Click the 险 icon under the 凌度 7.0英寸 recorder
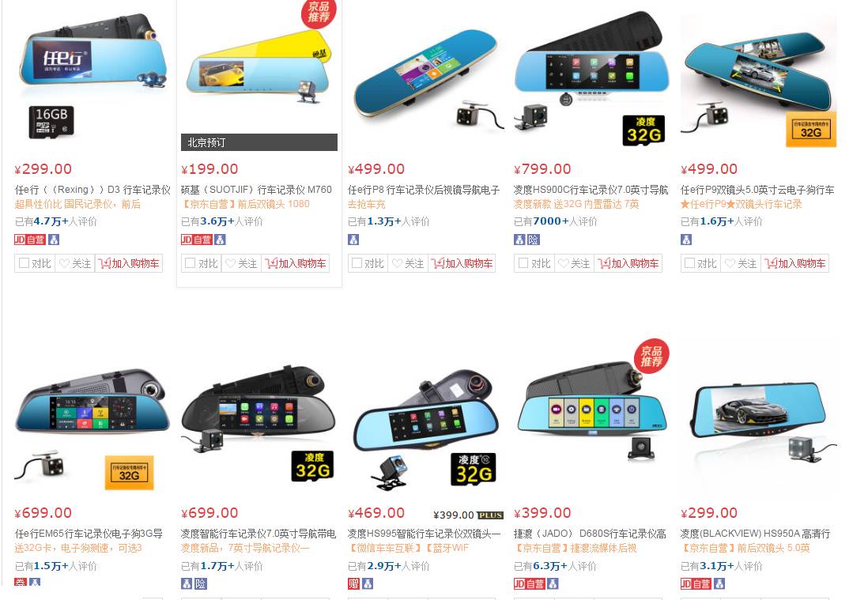 click(200, 583)
